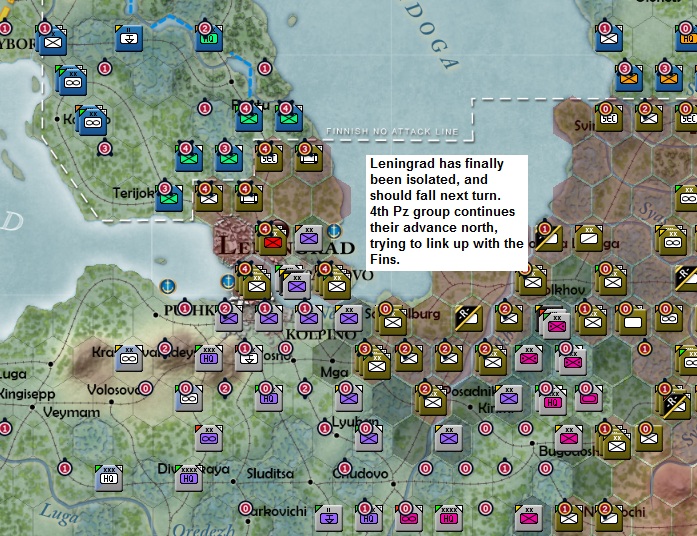
Task: Select grey airbase unit at Tosno
Action: click(x=249, y=358)
